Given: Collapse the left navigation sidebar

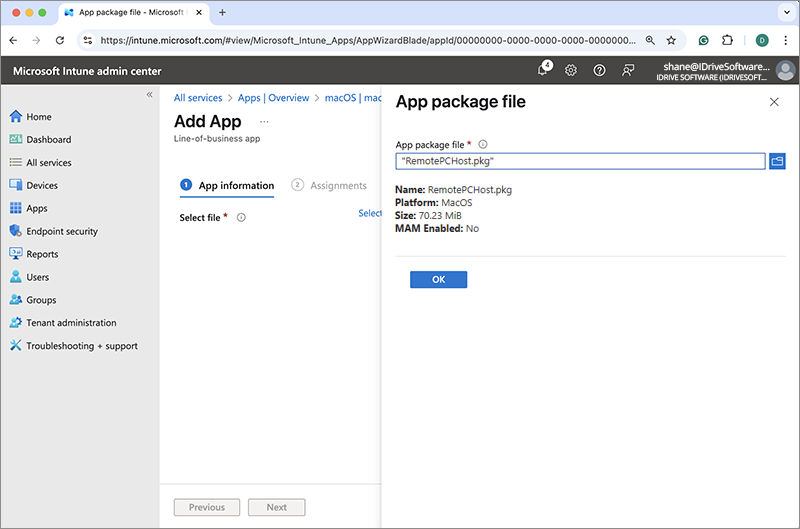Looking at the screenshot, I should click(x=150, y=95).
